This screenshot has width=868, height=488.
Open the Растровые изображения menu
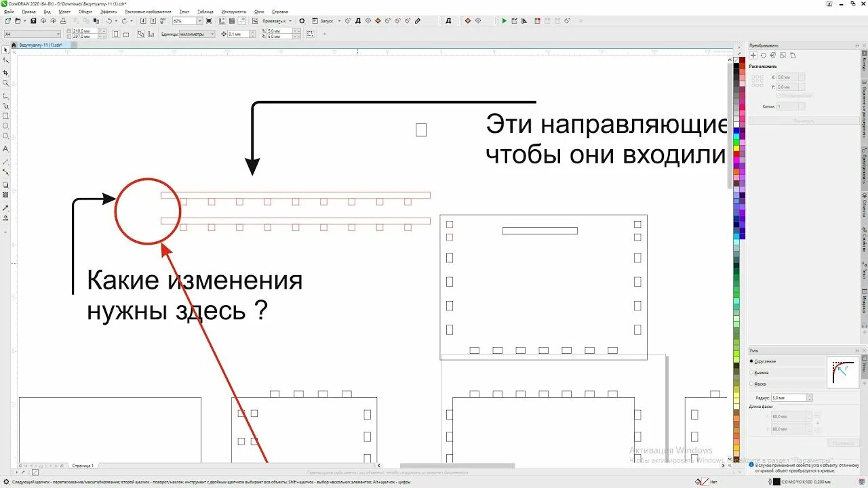pyautogui.click(x=148, y=12)
